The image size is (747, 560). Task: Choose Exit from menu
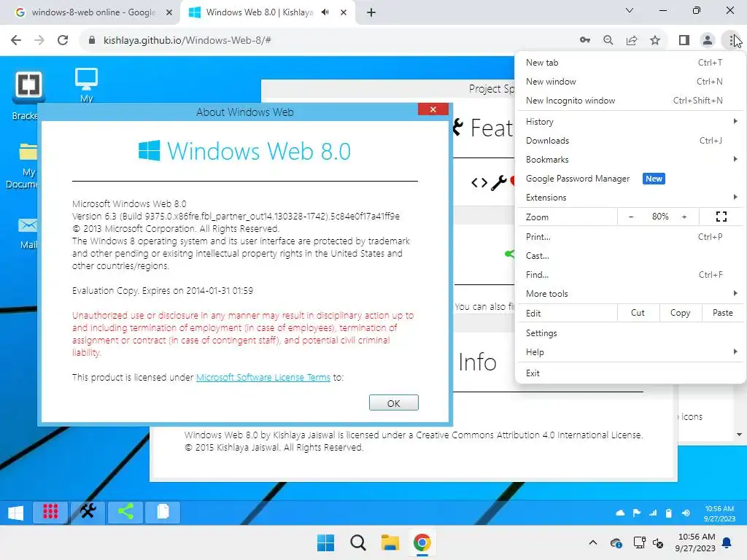pyautogui.click(x=630, y=373)
